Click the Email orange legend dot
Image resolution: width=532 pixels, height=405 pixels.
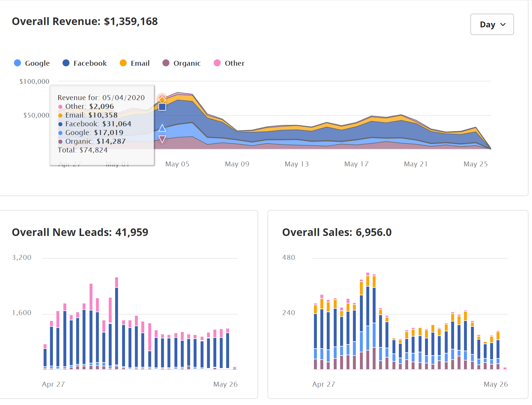(123, 63)
